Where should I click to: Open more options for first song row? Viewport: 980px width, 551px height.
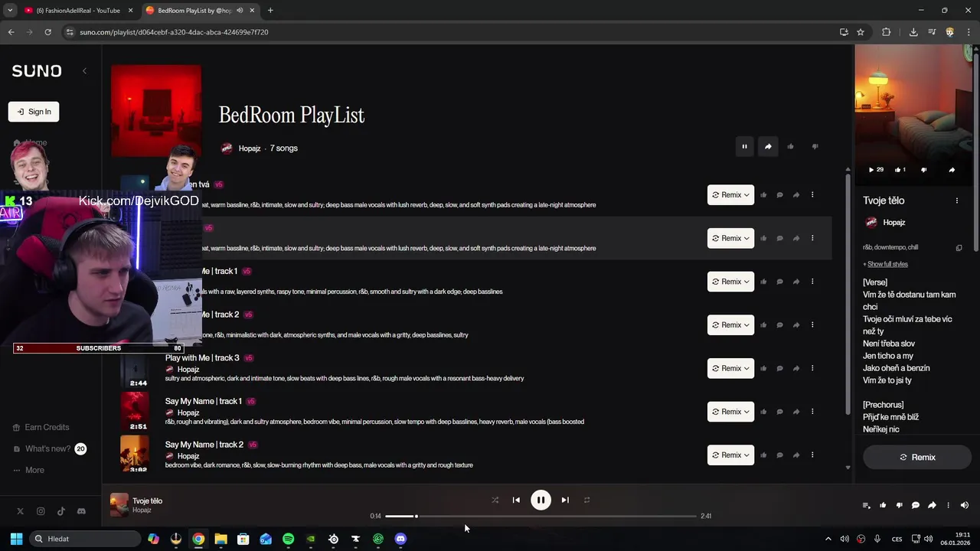click(812, 195)
